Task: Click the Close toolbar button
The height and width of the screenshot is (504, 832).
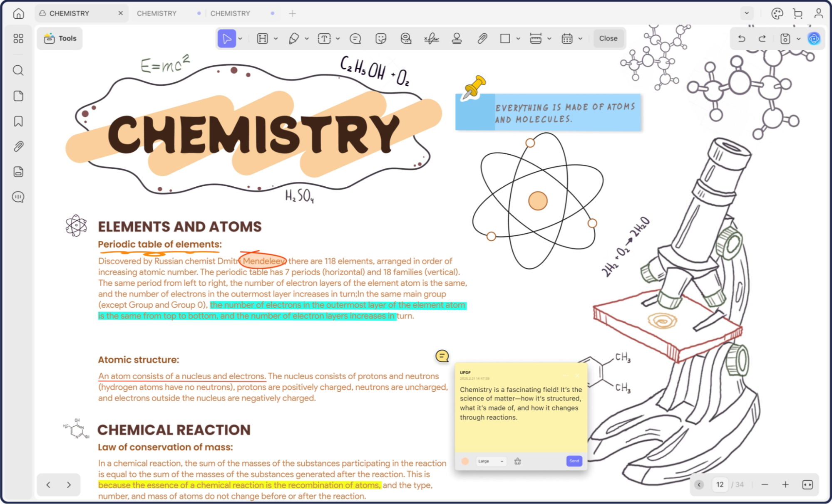Action: [x=608, y=38]
